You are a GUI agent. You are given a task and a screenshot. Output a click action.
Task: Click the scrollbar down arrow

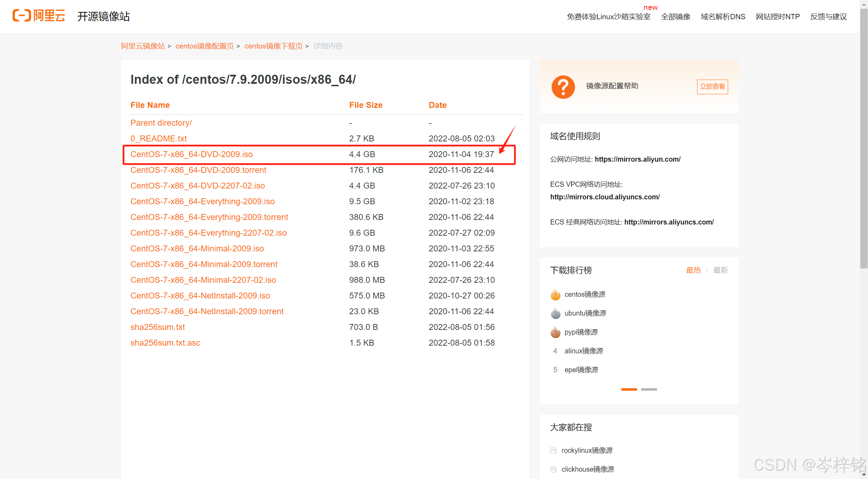864,475
